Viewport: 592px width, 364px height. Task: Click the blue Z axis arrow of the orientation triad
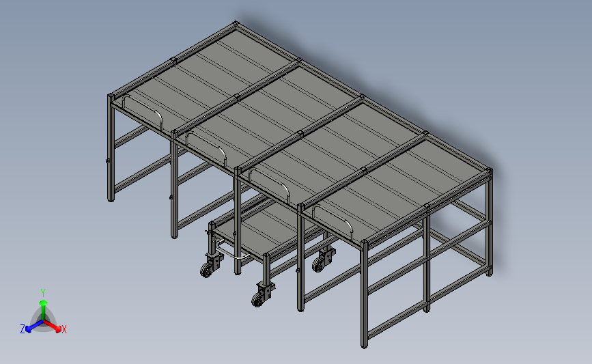34,326
